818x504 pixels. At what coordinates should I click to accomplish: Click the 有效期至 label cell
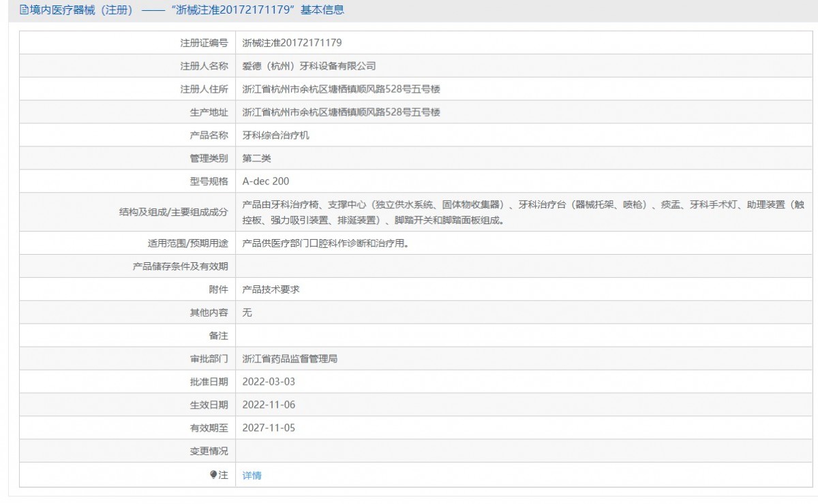pyautogui.click(x=127, y=428)
